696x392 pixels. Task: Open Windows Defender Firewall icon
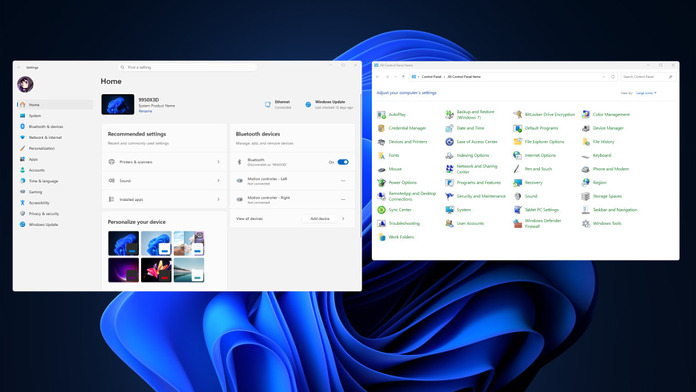tap(518, 223)
